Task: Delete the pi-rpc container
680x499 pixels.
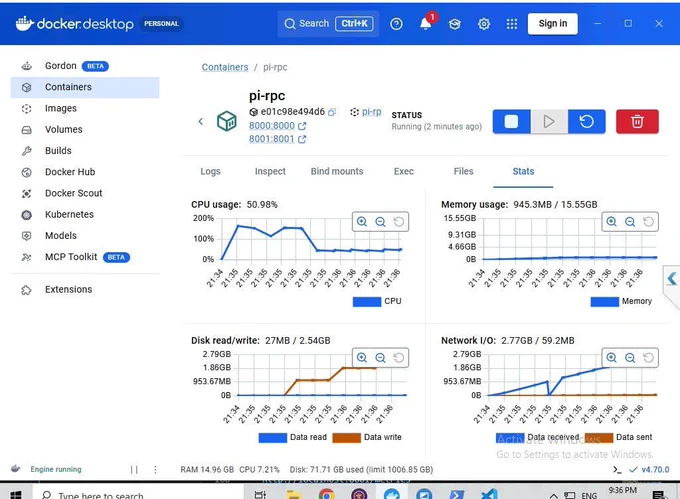Action: (637, 121)
